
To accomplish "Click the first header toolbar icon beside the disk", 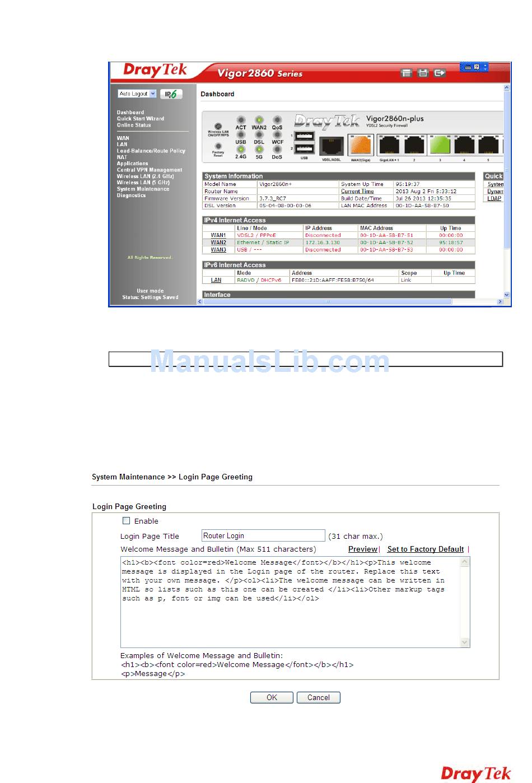I will point(407,73).
